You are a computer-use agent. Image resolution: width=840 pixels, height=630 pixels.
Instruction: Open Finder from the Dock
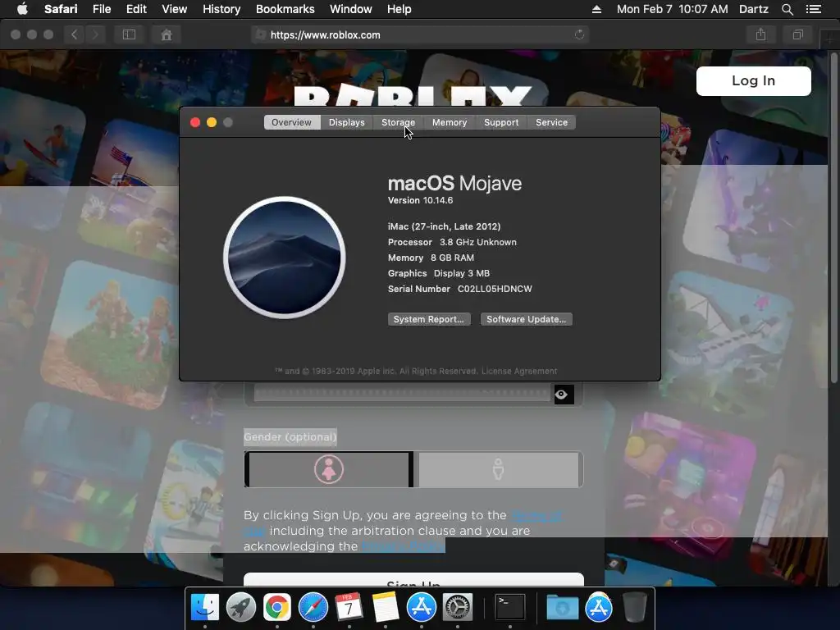(205, 607)
